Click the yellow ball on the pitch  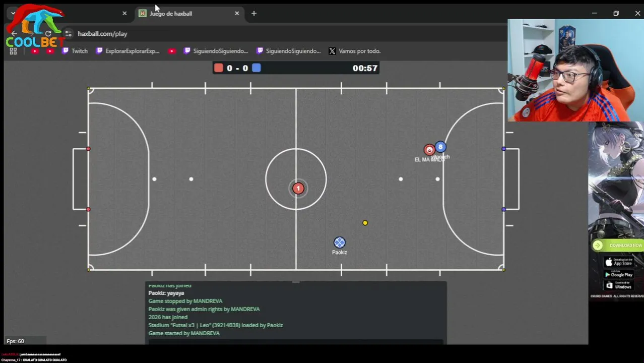(365, 223)
